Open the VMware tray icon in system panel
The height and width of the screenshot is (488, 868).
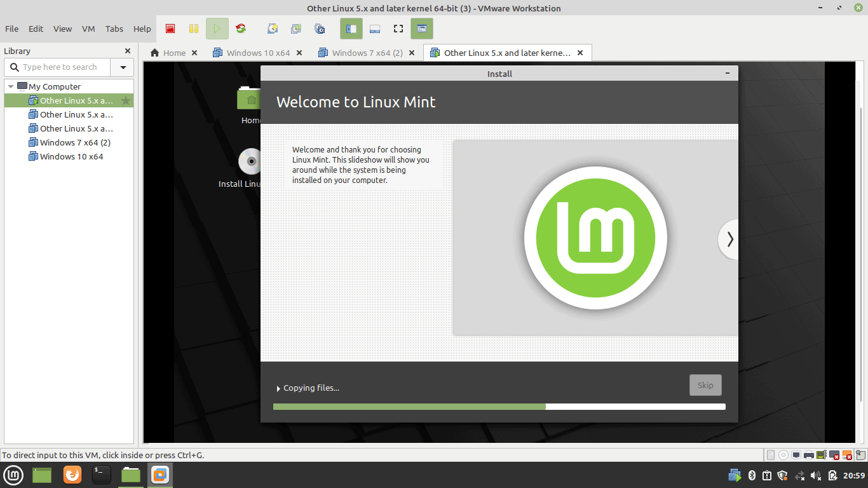(735, 475)
